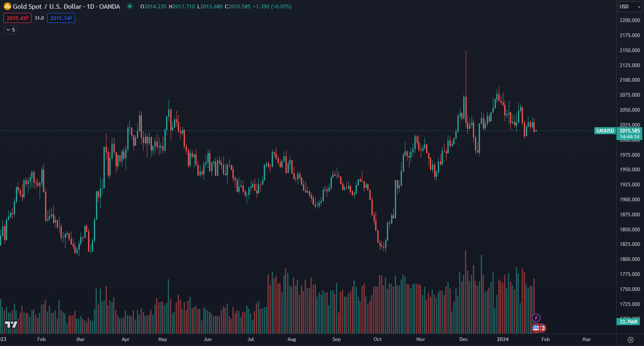Click the change value +1.350 (+0.07%)

click(x=272, y=7)
